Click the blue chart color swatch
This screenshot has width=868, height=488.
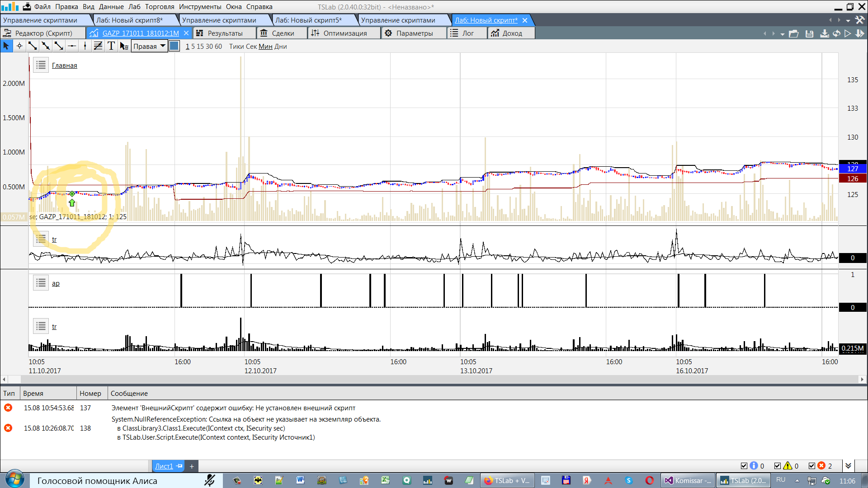click(x=174, y=46)
